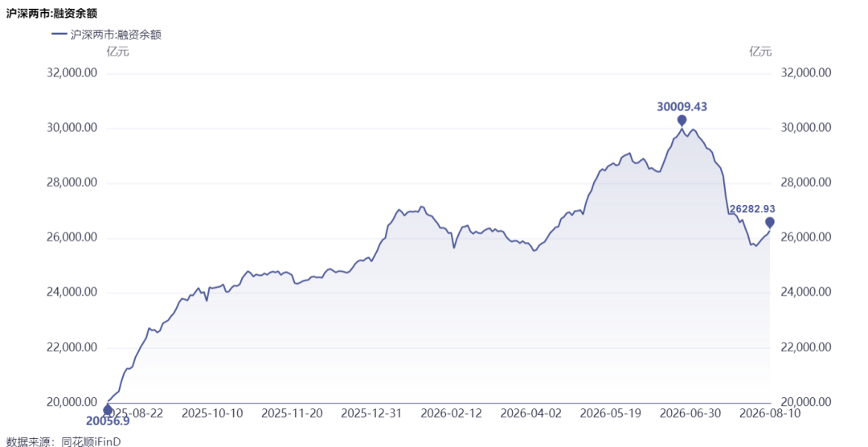Select the peak marker pin at 30009.43

coord(682,121)
